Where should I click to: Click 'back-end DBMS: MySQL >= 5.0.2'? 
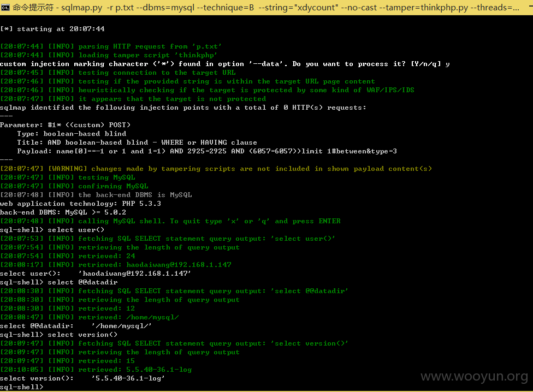tap(63, 212)
